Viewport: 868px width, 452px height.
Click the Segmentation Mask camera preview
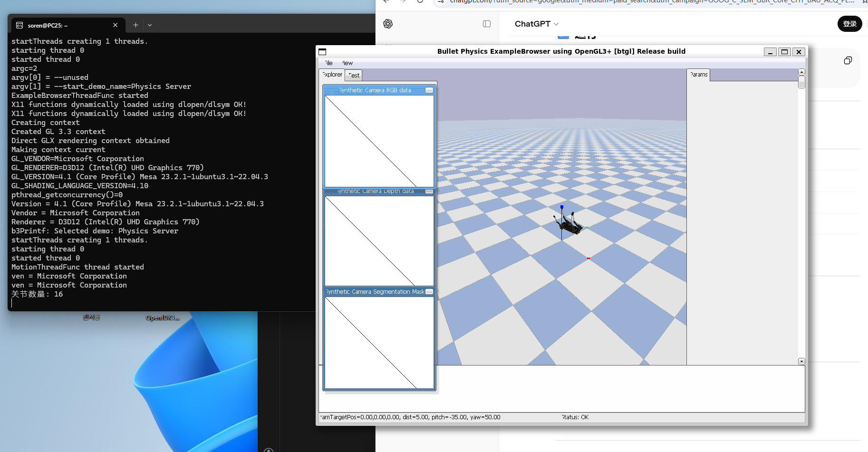click(x=379, y=343)
